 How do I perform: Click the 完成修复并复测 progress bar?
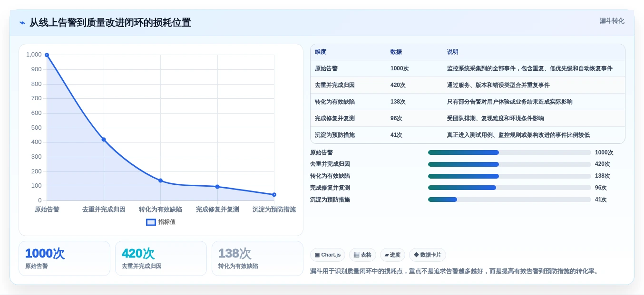(x=509, y=188)
